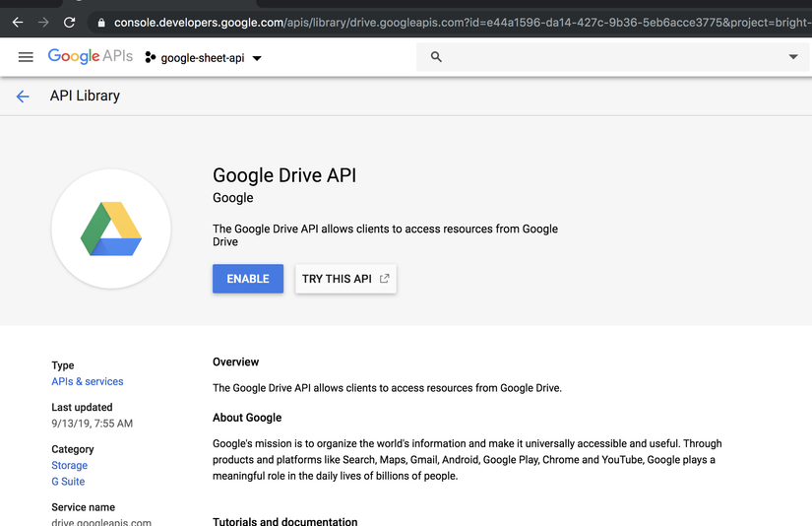Viewport: 812px width, 526px height.
Task: Click the Google APIs logo
Action: [90, 57]
